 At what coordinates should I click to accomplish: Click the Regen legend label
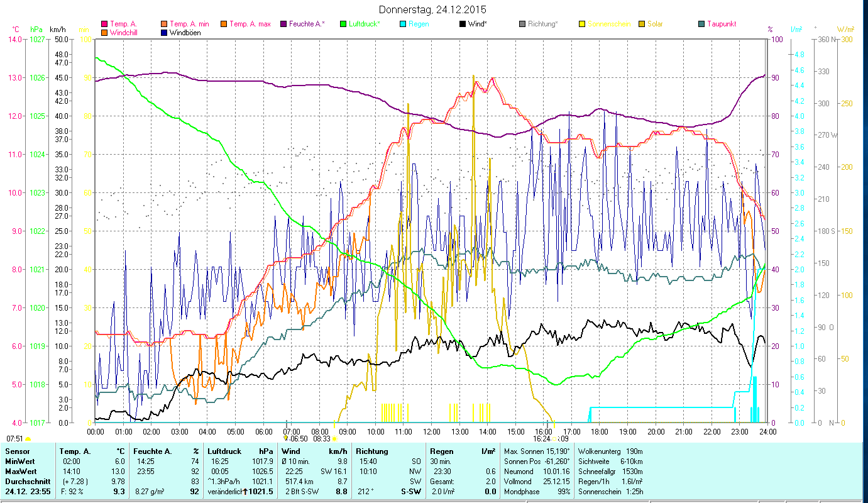pyautogui.click(x=419, y=25)
